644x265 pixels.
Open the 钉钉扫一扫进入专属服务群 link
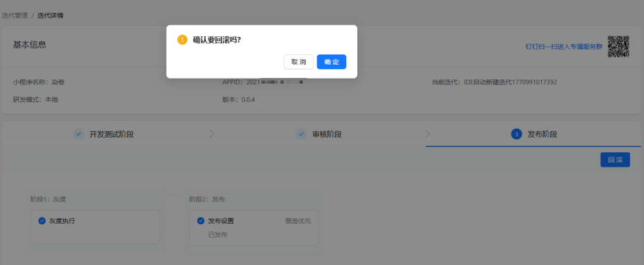tap(564, 46)
